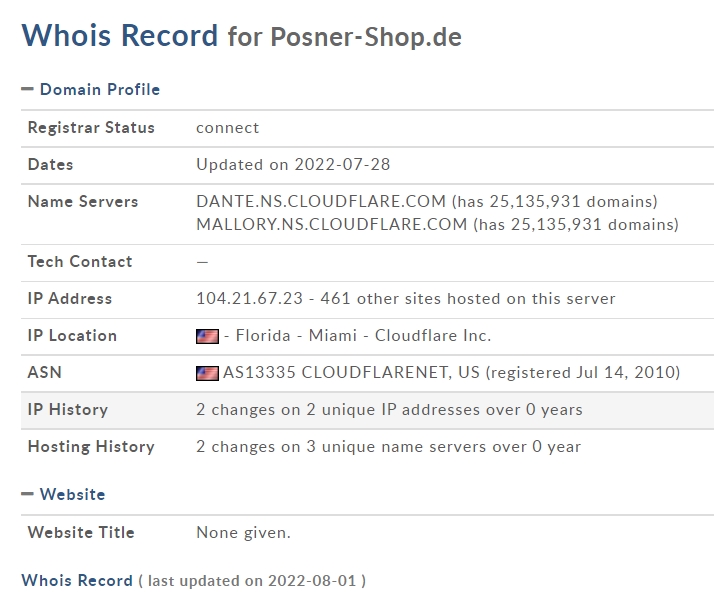714x599 pixels.
Task: View Hosting History name server changes
Action: click(388, 446)
